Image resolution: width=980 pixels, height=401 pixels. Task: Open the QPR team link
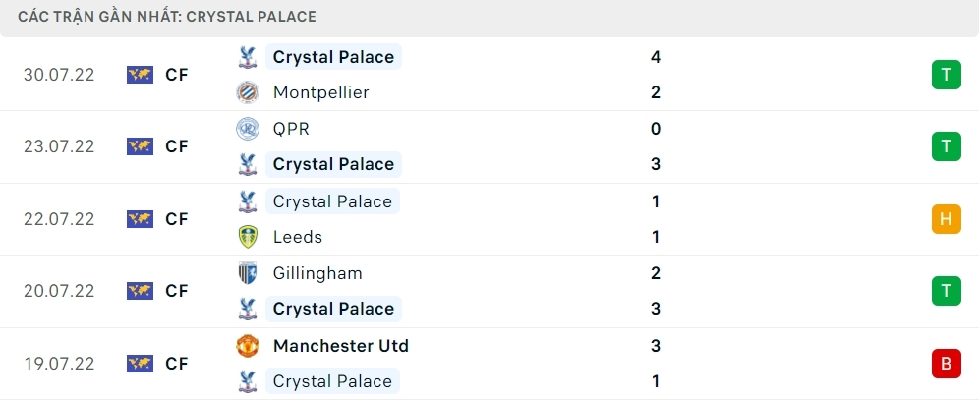pyautogui.click(x=291, y=129)
